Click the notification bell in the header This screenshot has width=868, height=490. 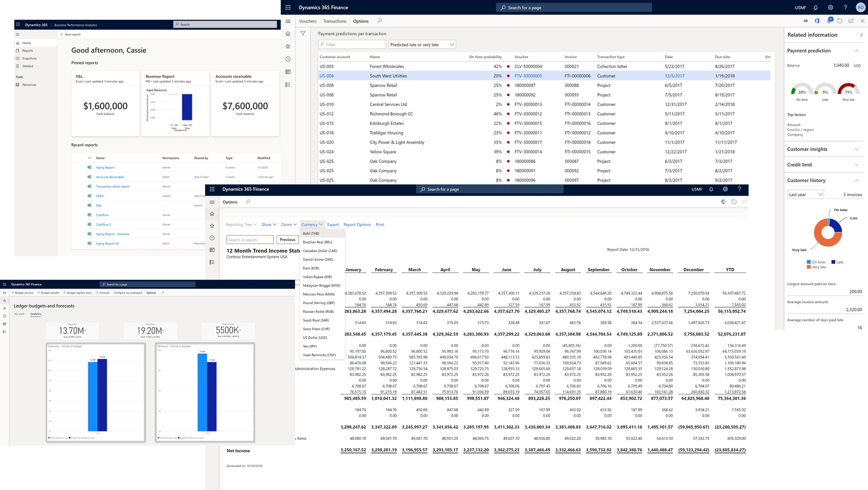coord(815,7)
